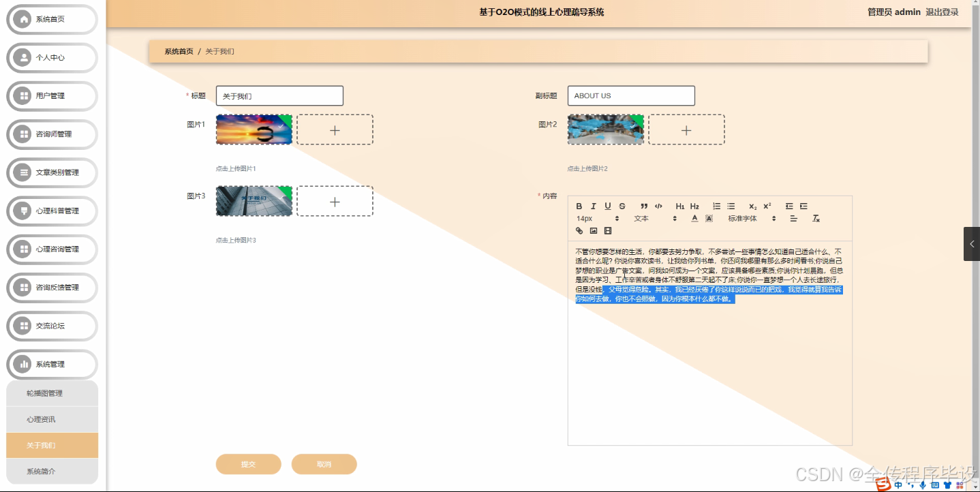Toggle strikethrough formatting on the text
Screen dimensions: 980x492
pos(622,206)
